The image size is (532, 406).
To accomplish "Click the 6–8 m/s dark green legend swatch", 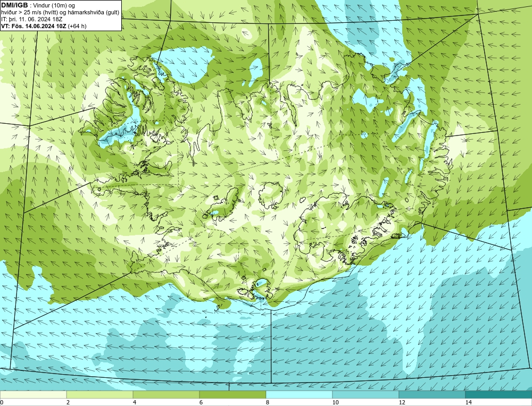I will pyautogui.click(x=233, y=395).
